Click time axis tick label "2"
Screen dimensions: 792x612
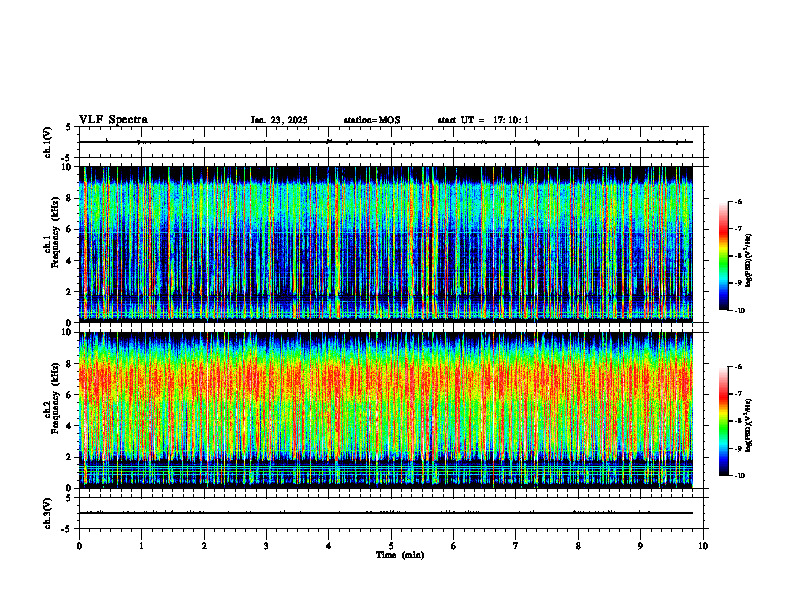tap(204, 546)
